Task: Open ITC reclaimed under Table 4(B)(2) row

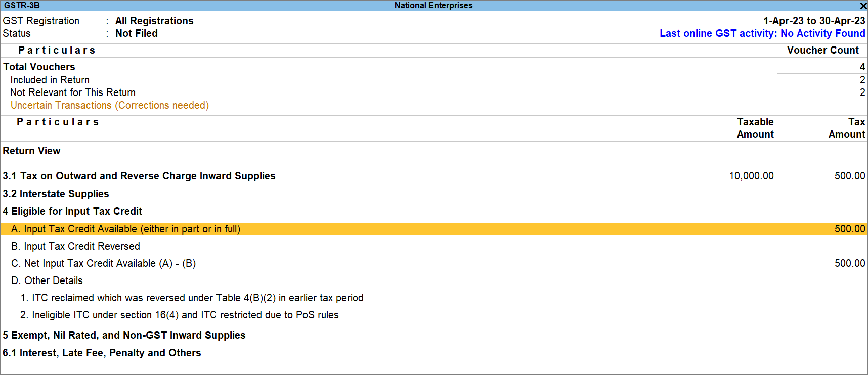Action: coord(192,298)
